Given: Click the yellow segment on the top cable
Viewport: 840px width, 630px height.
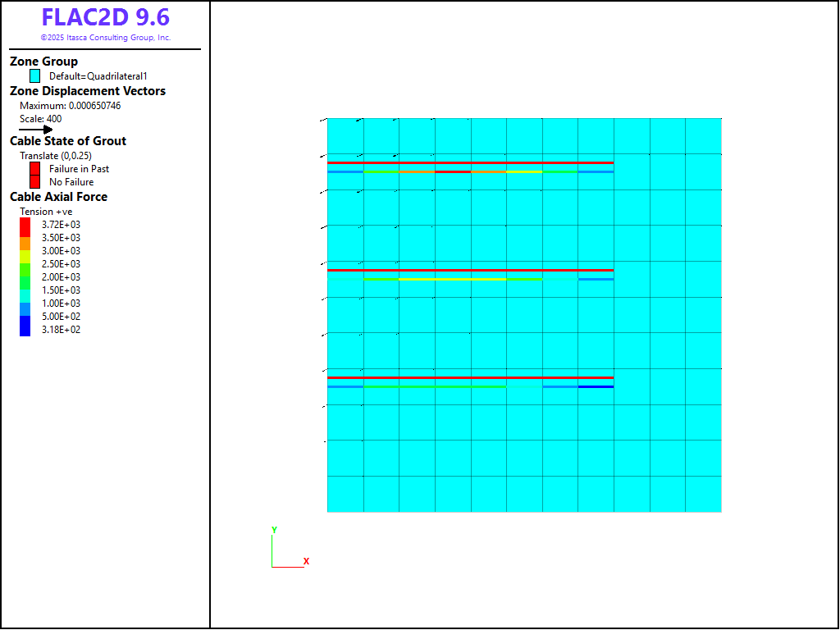Looking at the screenshot, I should [x=524, y=171].
